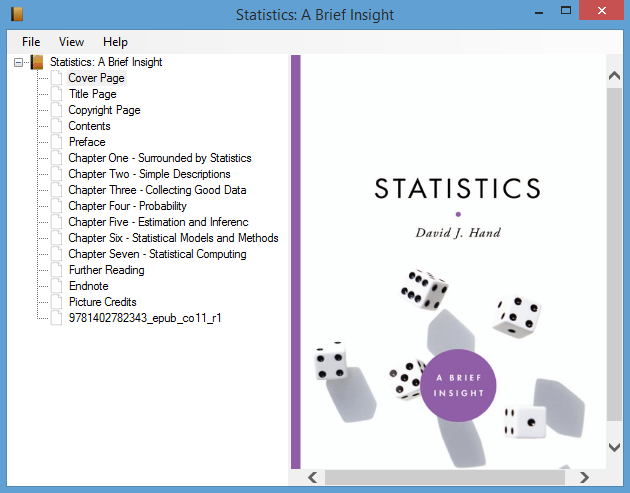Click the page icon next to Cover Page

click(x=56, y=78)
